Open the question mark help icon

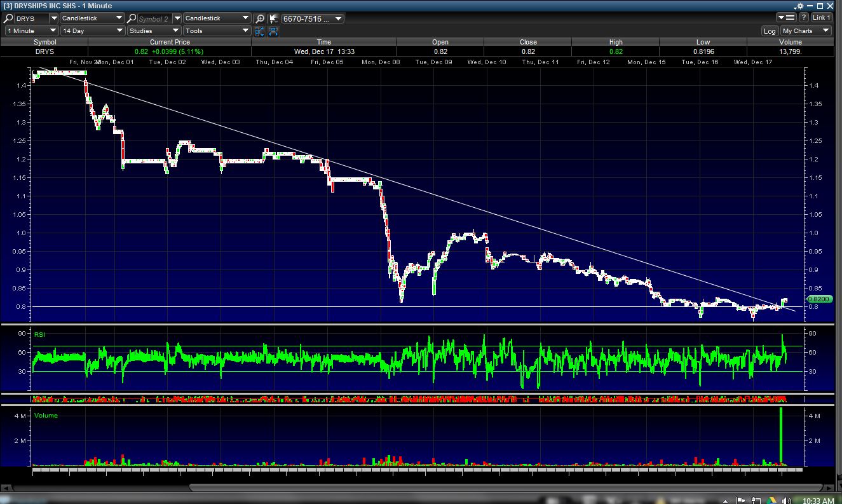point(803,18)
